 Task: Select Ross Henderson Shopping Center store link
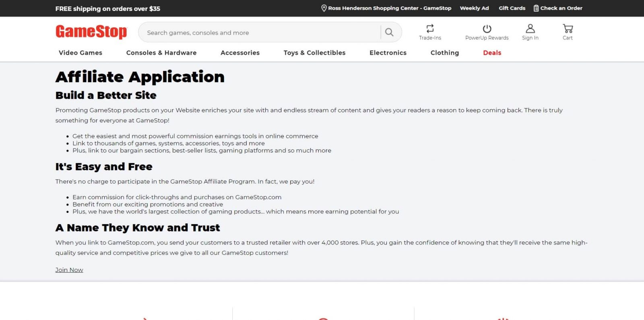click(389, 8)
